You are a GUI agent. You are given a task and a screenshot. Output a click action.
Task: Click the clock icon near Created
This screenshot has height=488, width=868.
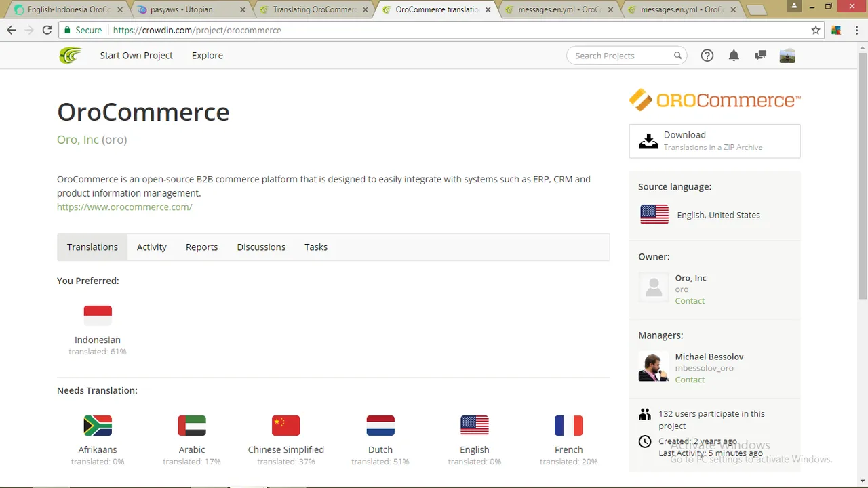645,441
